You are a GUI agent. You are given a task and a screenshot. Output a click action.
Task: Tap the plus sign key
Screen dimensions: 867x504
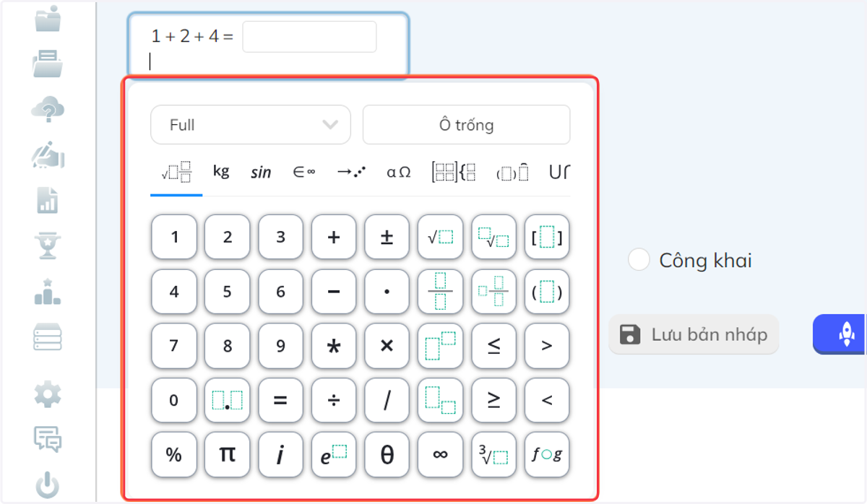[334, 237]
